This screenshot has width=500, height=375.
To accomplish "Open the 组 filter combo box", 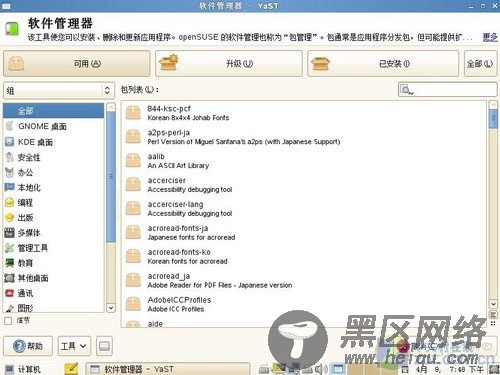I will pos(59,90).
